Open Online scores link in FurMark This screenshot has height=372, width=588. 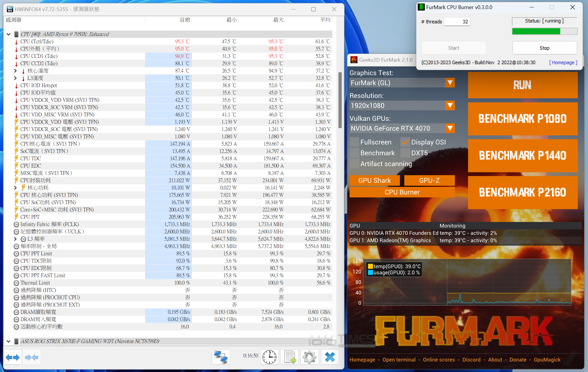point(439,360)
